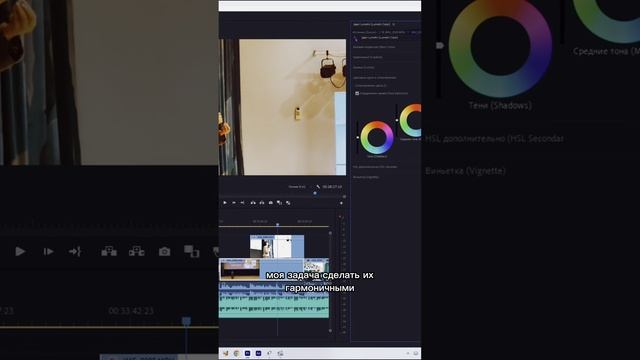Click the Program monitor scrubber playhead

[x=315, y=193]
